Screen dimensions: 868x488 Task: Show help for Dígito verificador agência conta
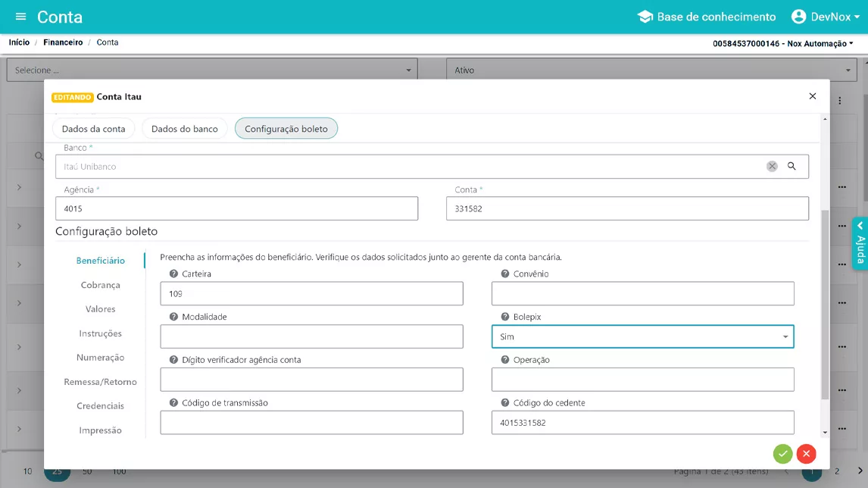[173, 359]
